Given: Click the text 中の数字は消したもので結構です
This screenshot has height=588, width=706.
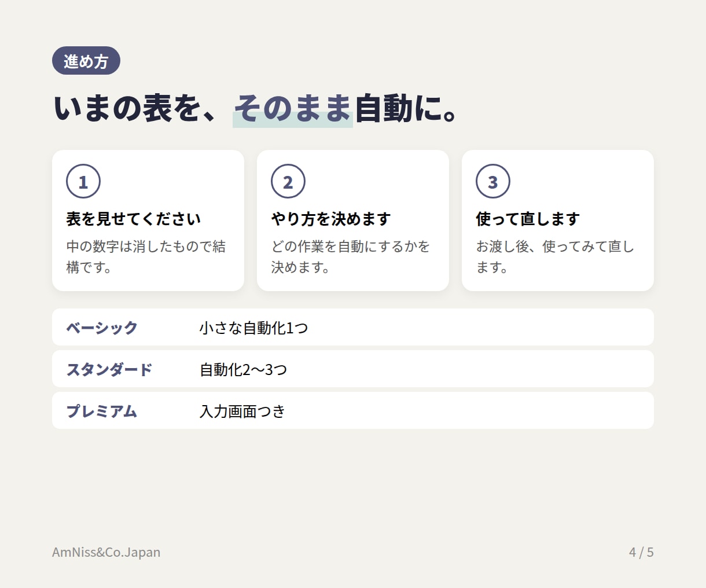Looking at the screenshot, I should pyautogui.click(x=146, y=257).
